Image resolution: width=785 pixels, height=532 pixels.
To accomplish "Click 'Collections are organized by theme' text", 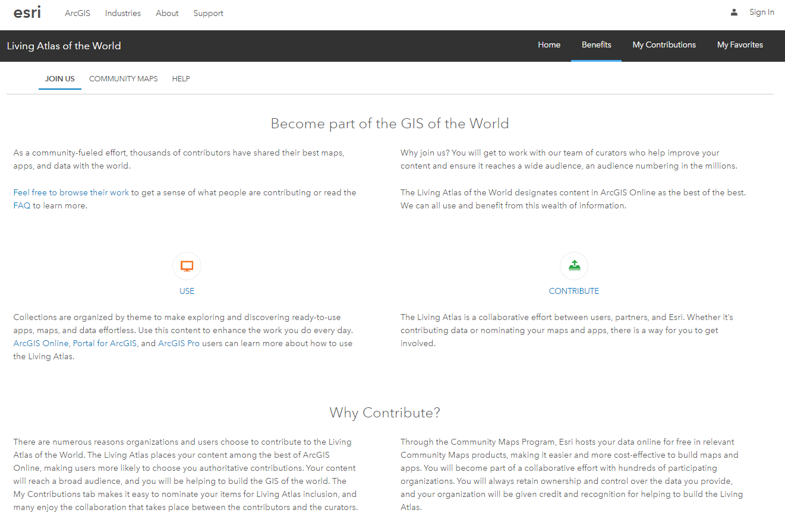I will point(183,337).
